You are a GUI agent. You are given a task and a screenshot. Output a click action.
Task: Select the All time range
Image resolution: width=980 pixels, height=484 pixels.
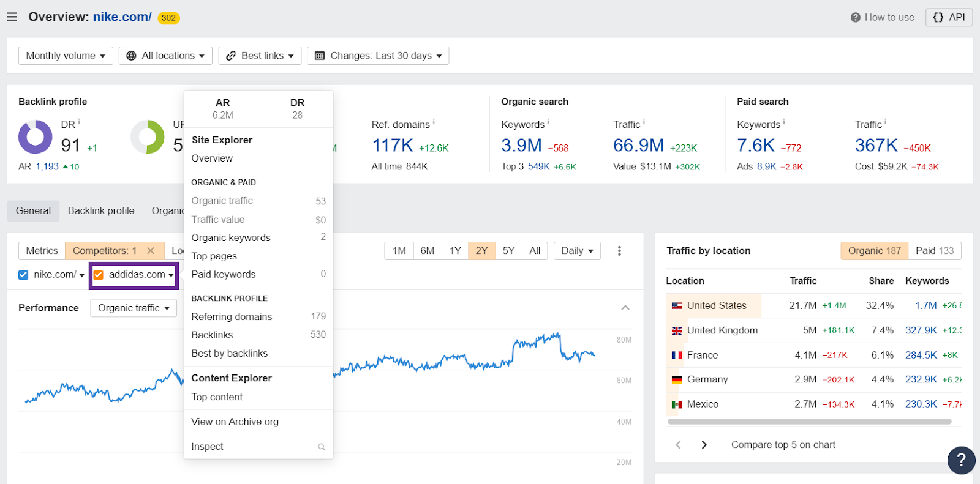[535, 251]
